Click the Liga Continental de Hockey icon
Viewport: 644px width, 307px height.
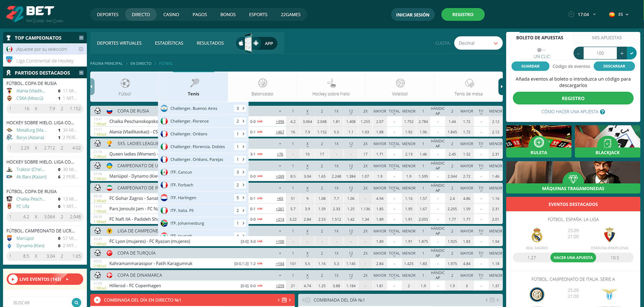pyautogui.click(x=9, y=60)
